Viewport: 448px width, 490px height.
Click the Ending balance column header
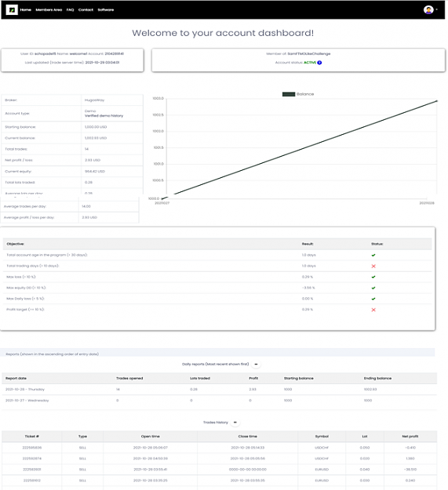click(x=377, y=378)
